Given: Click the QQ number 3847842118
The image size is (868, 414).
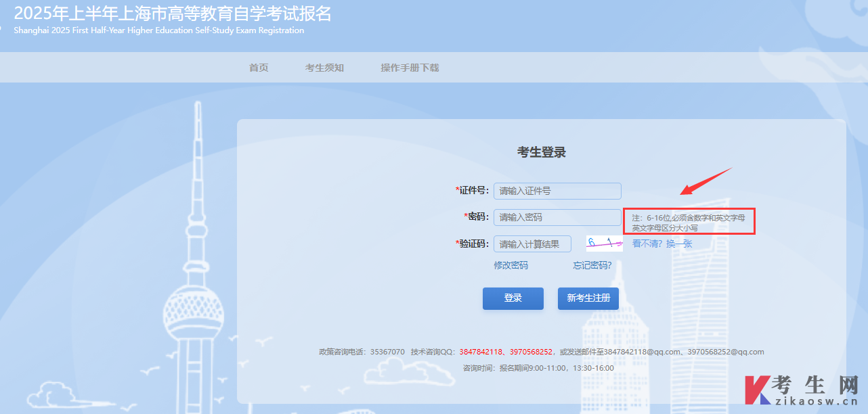Looking at the screenshot, I should pos(481,352).
